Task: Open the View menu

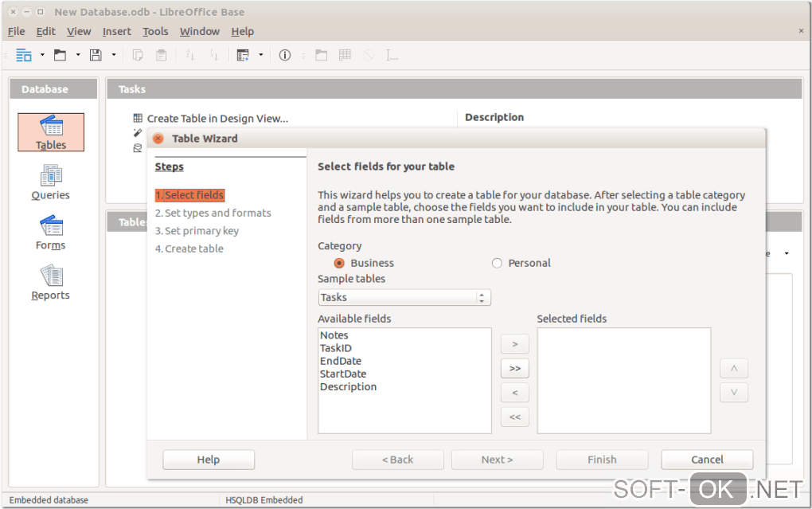Action: [x=79, y=32]
